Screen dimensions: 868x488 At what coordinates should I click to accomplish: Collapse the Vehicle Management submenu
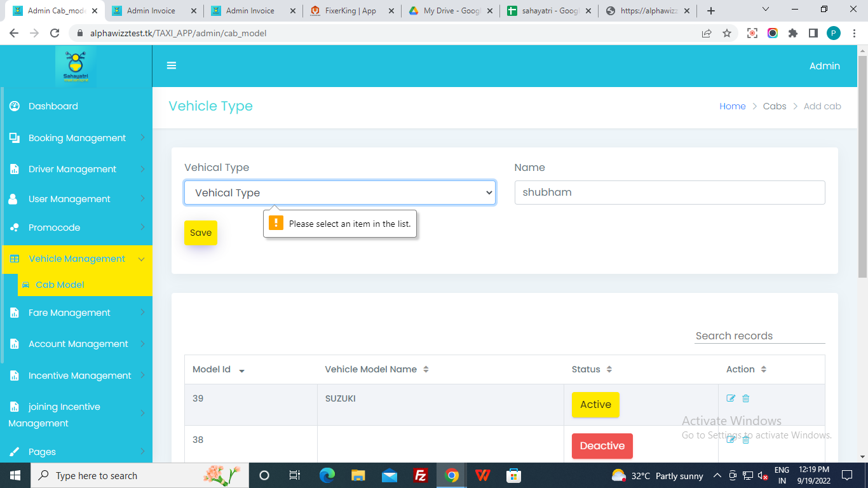pos(142,259)
